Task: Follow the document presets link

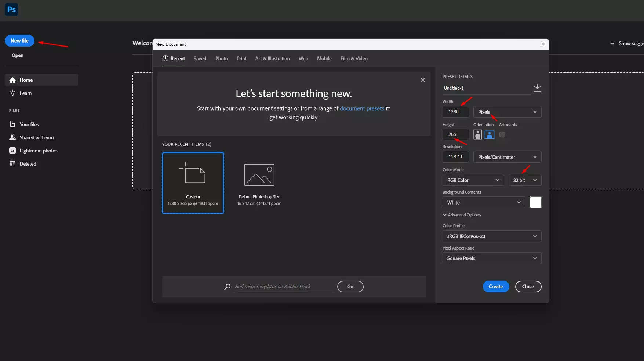Action: 362,108
